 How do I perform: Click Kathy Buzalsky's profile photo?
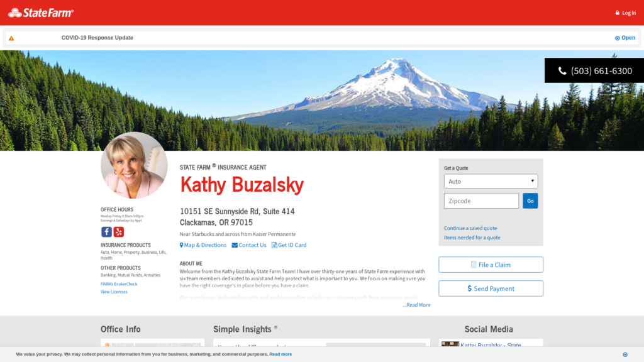[x=134, y=165]
